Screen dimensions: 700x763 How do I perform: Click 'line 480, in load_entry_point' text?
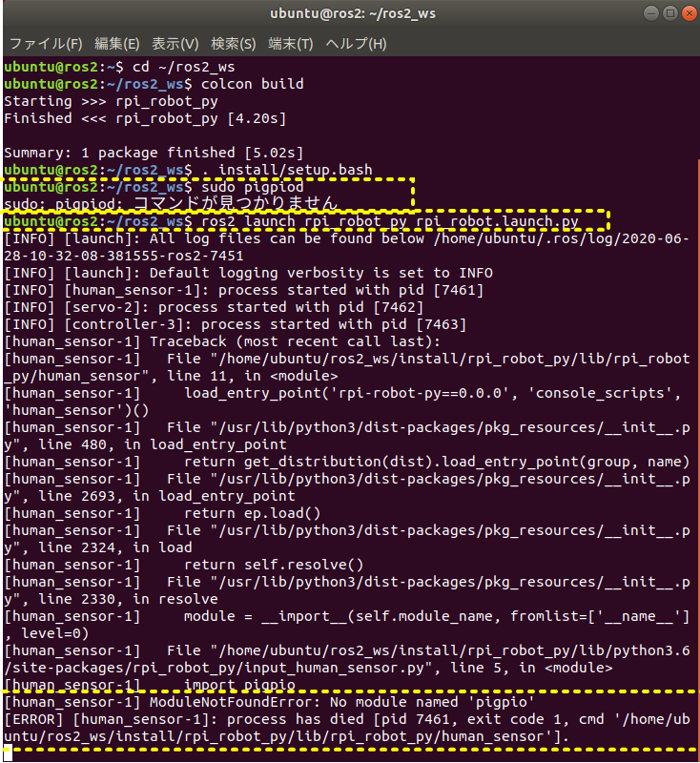(162, 444)
